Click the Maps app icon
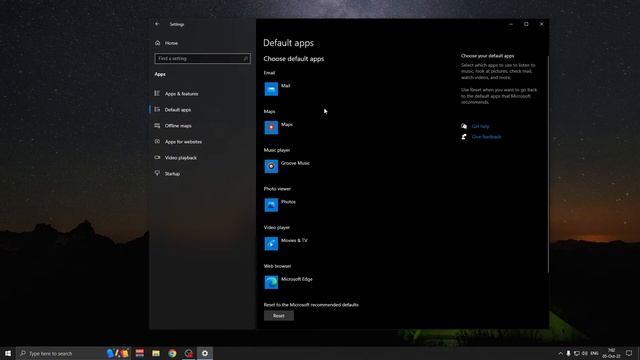This screenshot has height=360, width=640. (x=271, y=128)
